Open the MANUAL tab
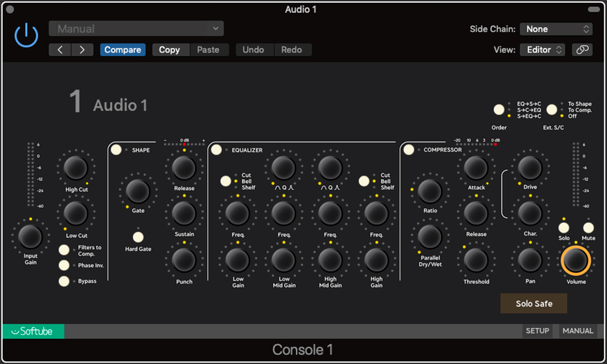Image resolution: width=607 pixels, height=364 pixels. pos(578,331)
